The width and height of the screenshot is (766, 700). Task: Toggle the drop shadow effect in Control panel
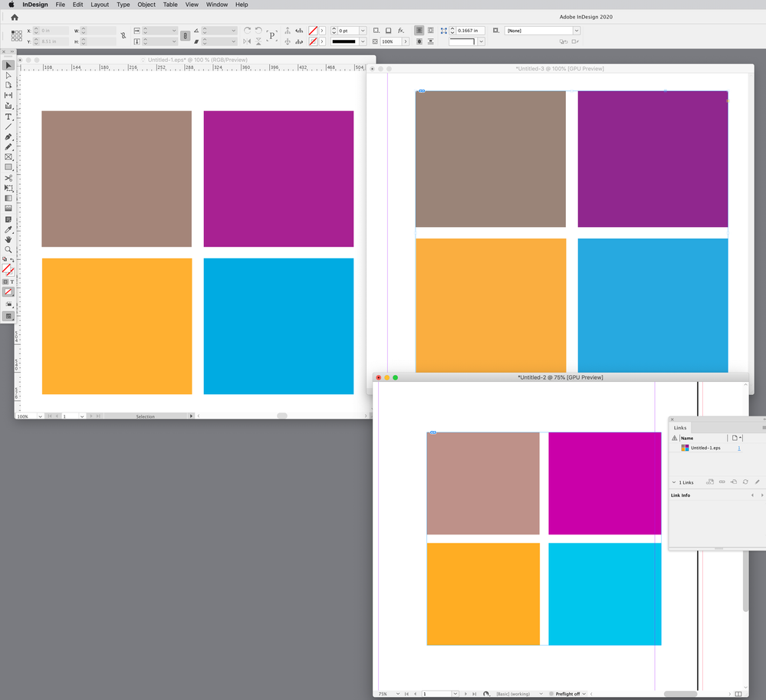pyautogui.click(x=389, y=31)
